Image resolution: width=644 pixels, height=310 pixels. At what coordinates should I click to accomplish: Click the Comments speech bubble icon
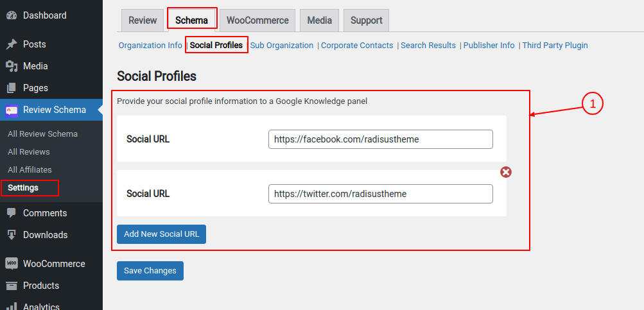pyautogui.click(x=12, y=213)
